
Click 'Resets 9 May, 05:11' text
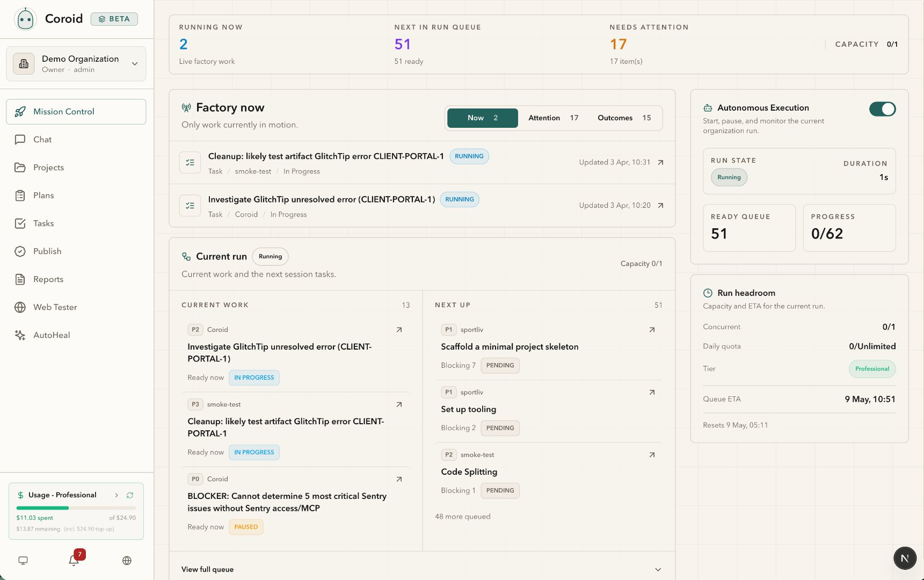735,425
